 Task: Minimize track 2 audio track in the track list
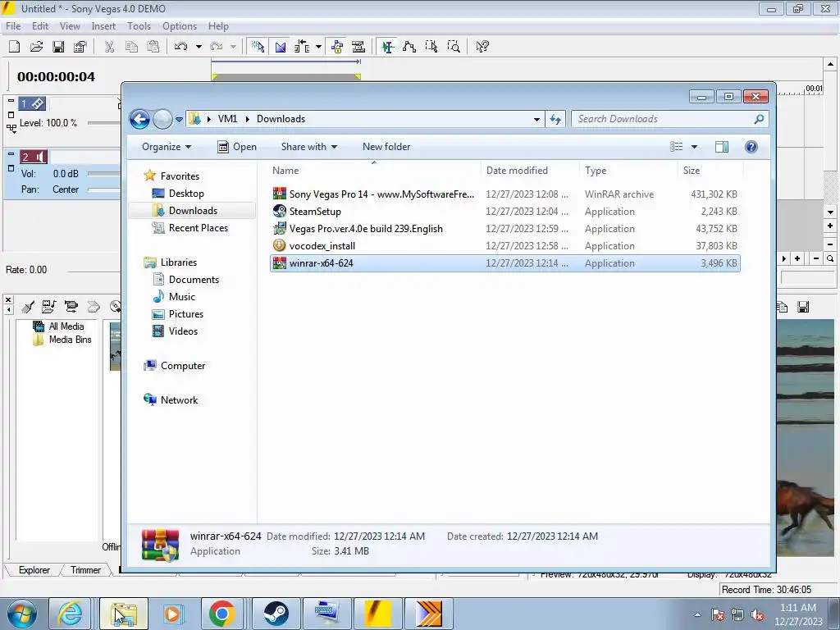click(x=11, y=154)
